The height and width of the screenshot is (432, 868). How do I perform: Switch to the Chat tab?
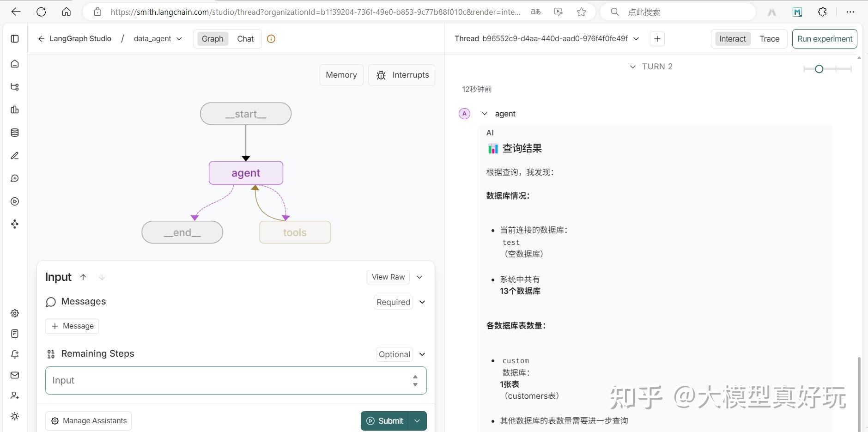coord(245,39)
